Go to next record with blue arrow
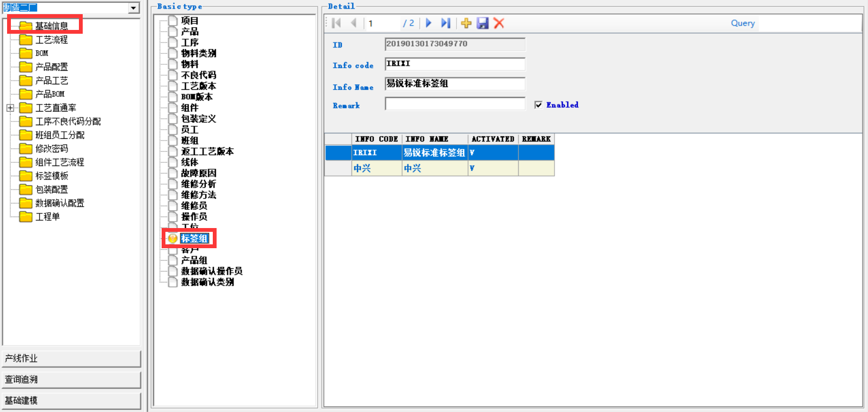This screenshot has height=412, width=868. (428, 23)
